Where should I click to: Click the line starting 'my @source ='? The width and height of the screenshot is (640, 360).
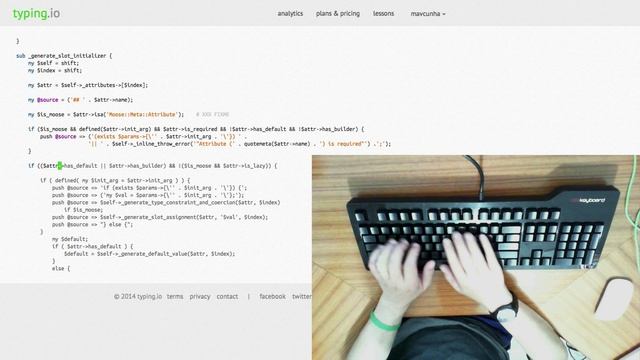80,100
